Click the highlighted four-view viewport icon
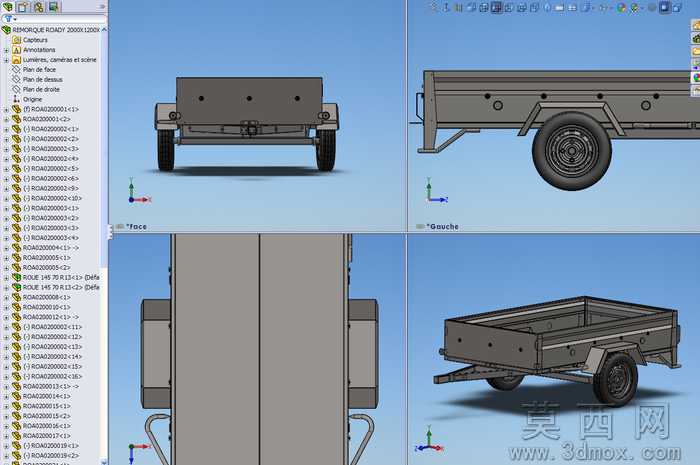 [x=496, y=8]
